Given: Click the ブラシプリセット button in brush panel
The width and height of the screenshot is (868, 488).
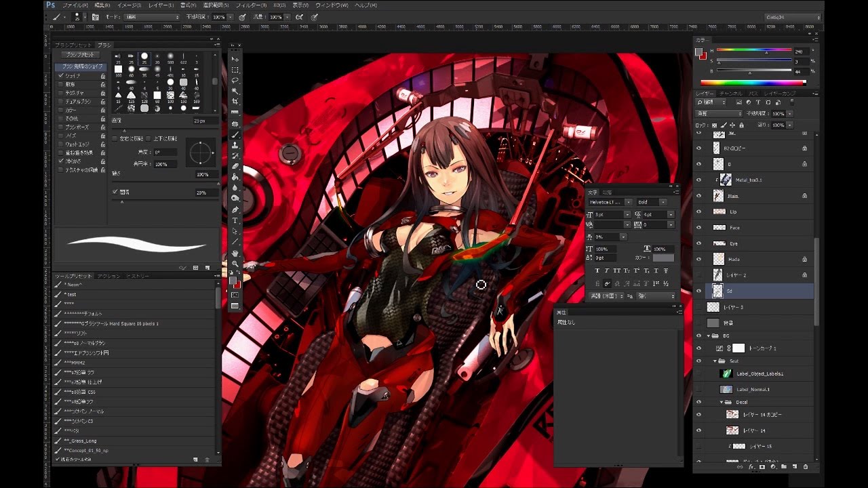Looking at the screenshot, I should click(x=80, y=55).
